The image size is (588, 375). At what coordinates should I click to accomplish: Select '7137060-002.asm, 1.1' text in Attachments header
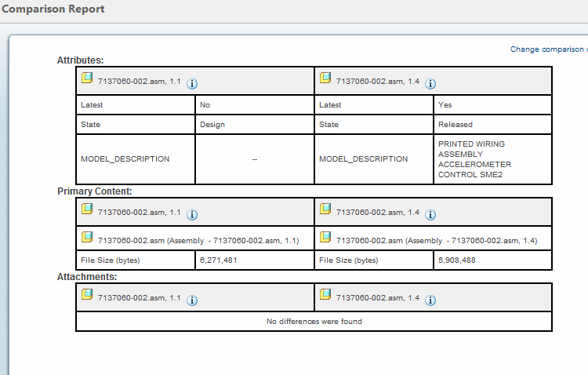pos(139,298)
